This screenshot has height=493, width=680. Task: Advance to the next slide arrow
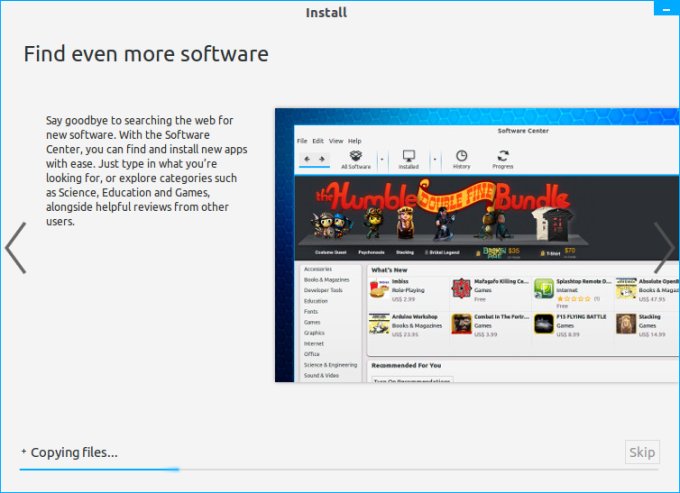tap(664, 248)
